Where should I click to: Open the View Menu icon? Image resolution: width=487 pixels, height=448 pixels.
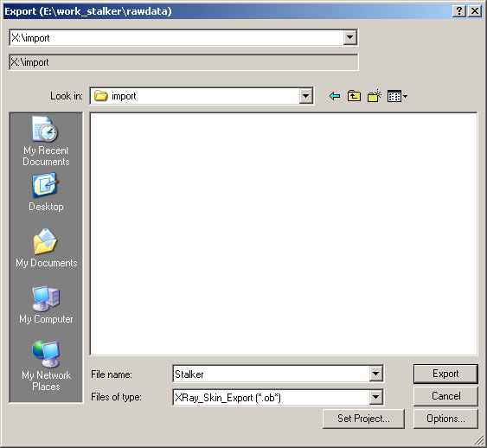[397, 96]
